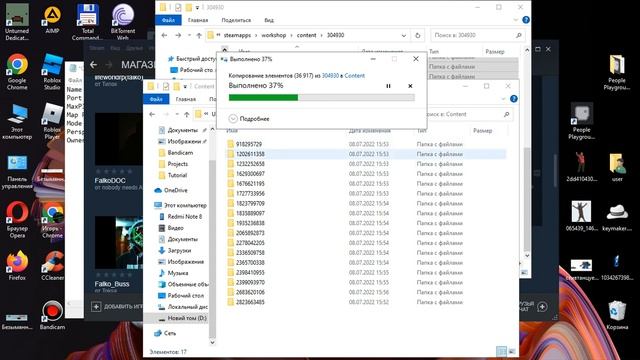
Task: Go up one folder in 304930 window
Action: coord(199,36)
